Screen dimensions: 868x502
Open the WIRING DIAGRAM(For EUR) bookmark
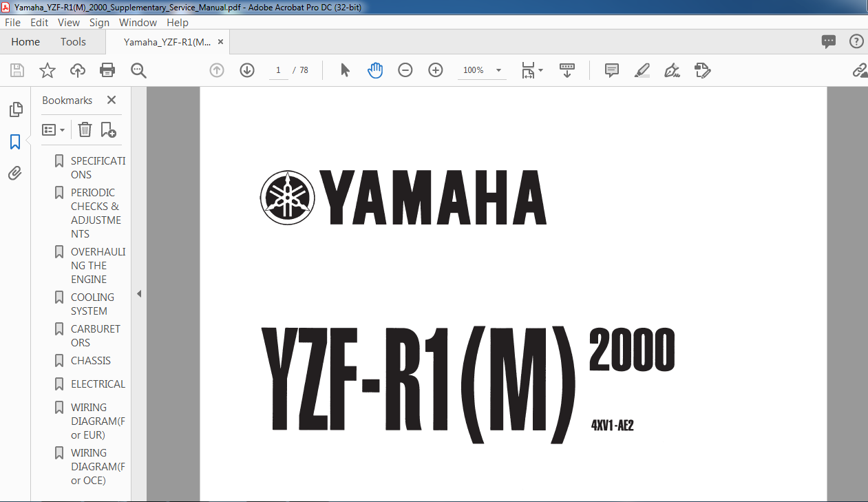point(98,421)
